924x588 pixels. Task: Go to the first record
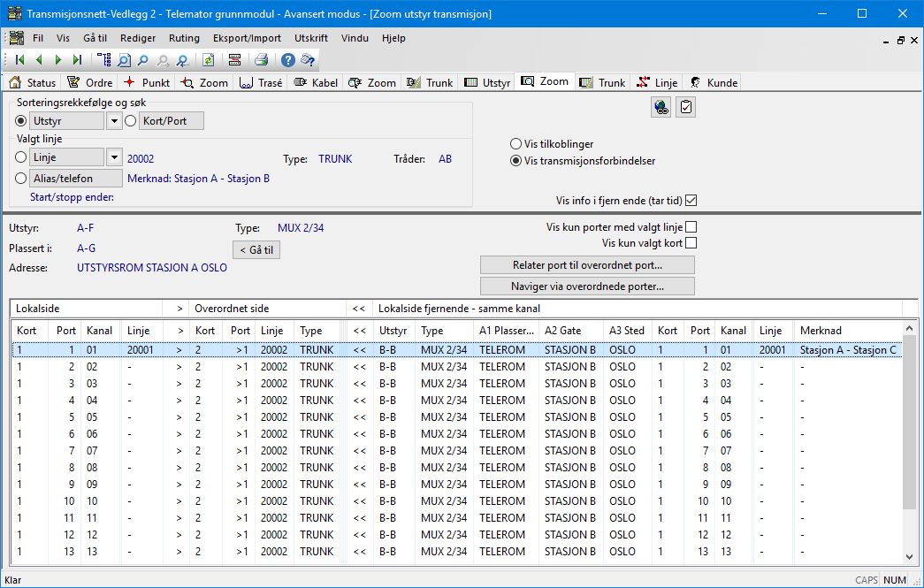pos(19,59)
